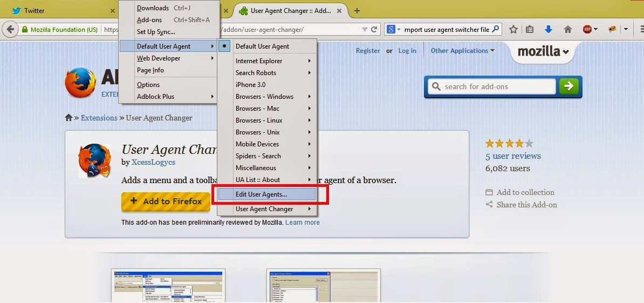Bookmark this page with the star icon

click(x=513, y=29)
